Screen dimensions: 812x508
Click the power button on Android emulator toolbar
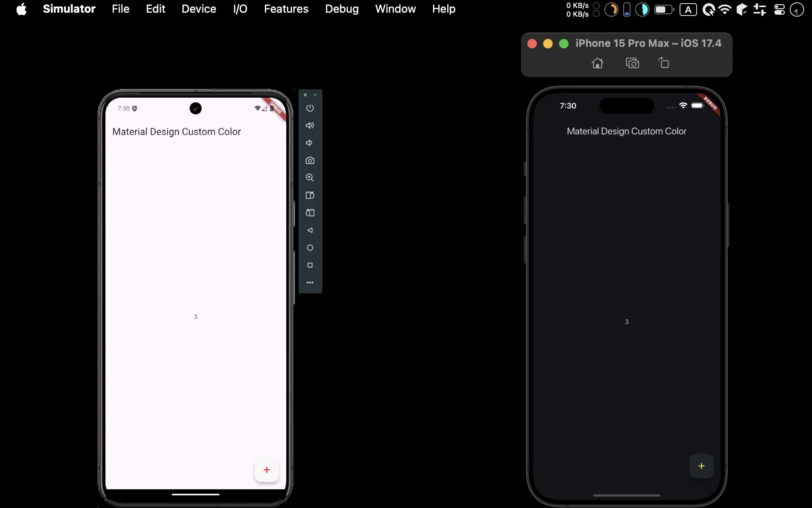[x=310, y=108]
